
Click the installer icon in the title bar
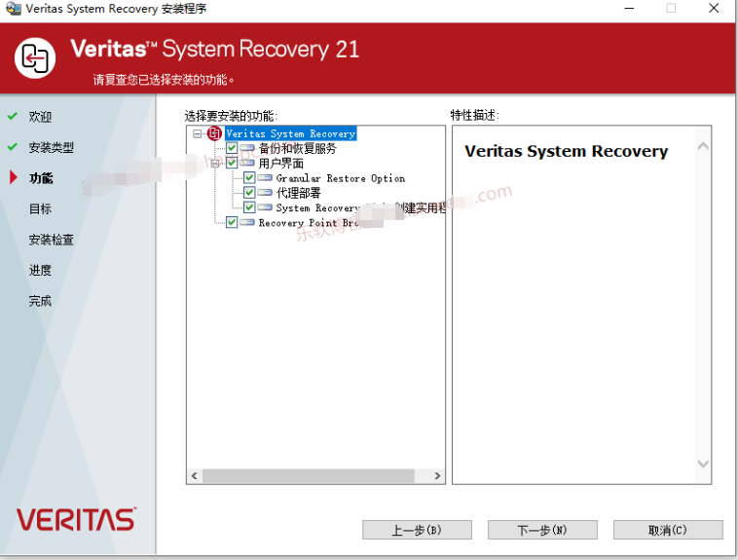coord(13,9)
